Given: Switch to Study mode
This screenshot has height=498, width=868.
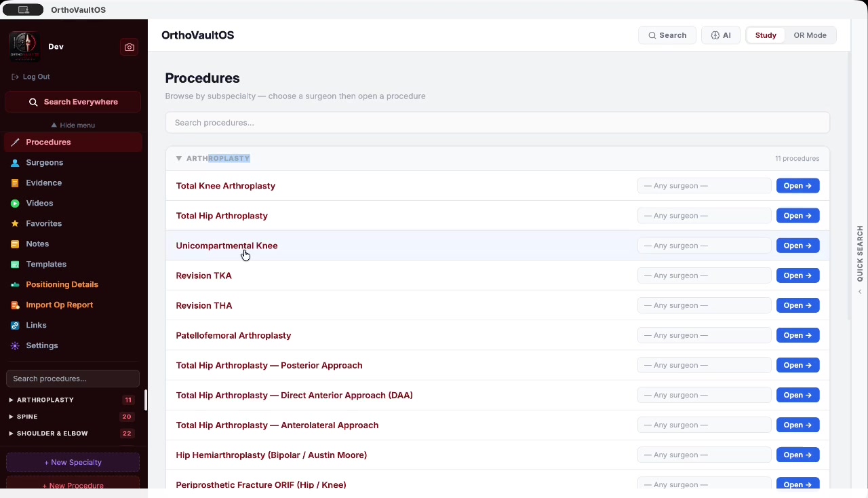Looking at the screenshot, I should point(766,35).
